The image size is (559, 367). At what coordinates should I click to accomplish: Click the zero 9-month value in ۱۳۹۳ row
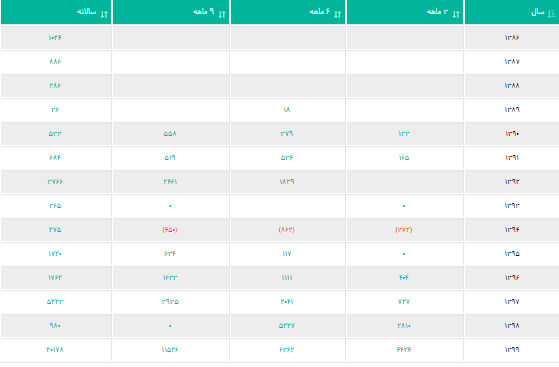[170, 206]
